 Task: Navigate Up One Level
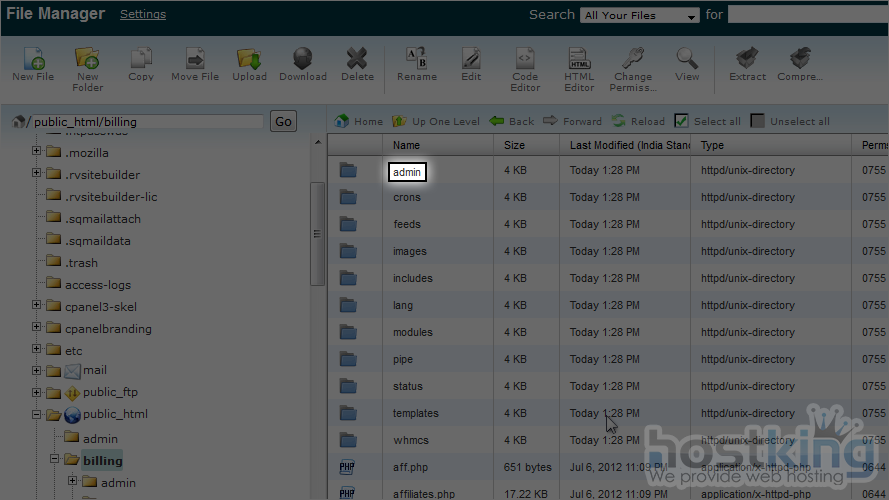click(436, 121)
